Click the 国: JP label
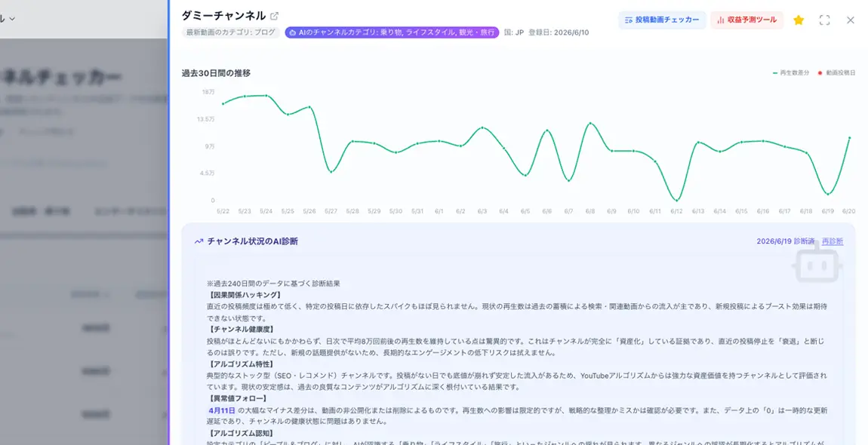868x445 pixels. click(514, 32)
